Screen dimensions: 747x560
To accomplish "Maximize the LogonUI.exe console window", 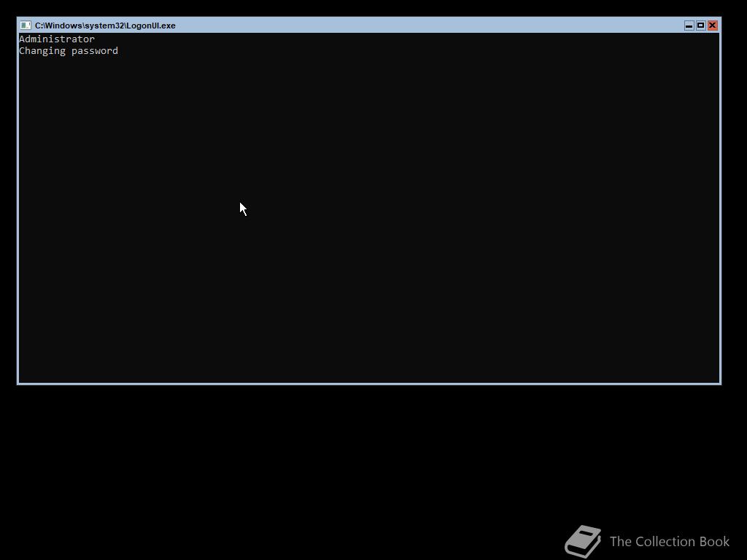I will point(700,26).
